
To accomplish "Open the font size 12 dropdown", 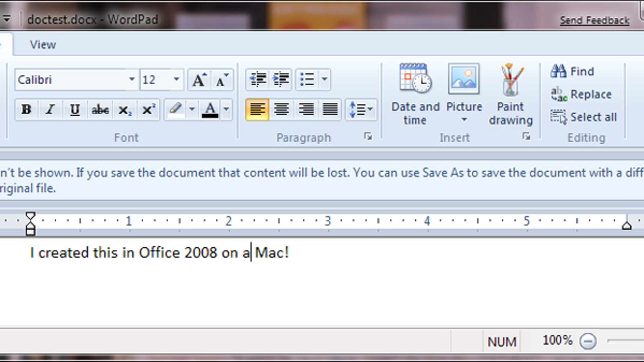I will point(176,79).
